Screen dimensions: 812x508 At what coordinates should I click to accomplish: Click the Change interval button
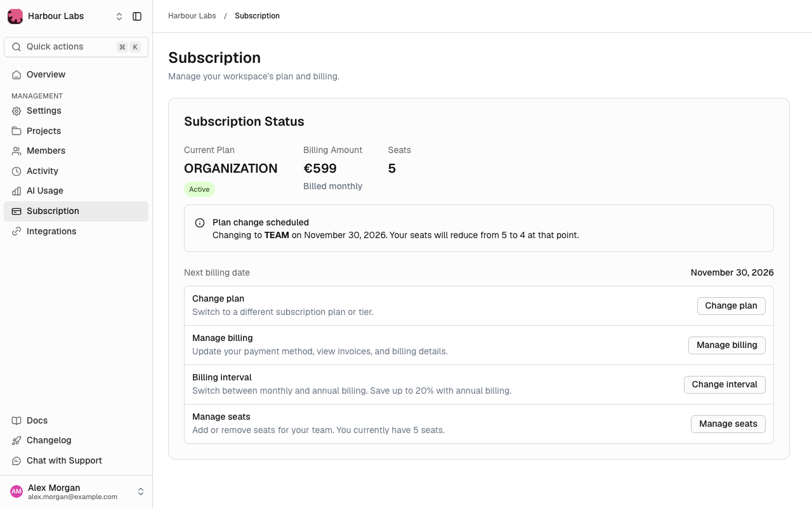724,385
